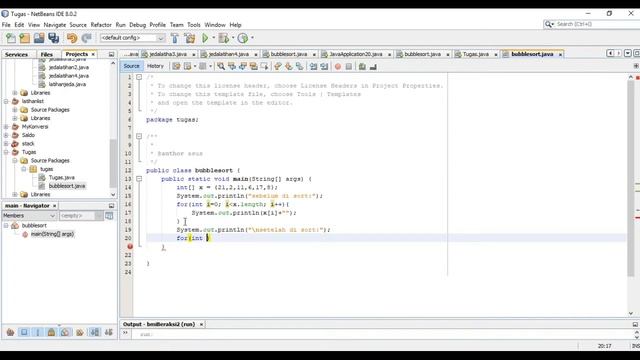Click the red error mark in error stripe
640x360 pixels.
(637, 218)
